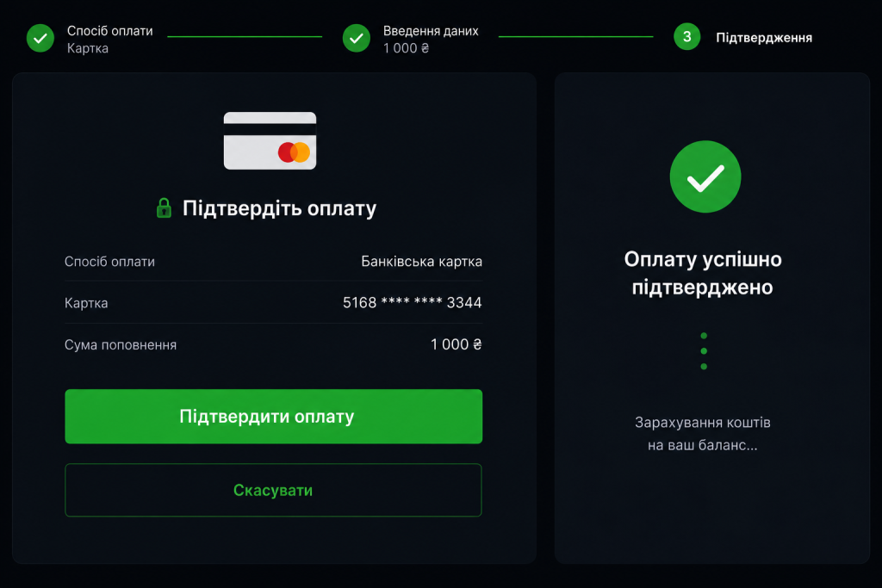Select the Підтвердження step label
The width and height of the screenshot is (882, 588).
click(x=764, y=38)
